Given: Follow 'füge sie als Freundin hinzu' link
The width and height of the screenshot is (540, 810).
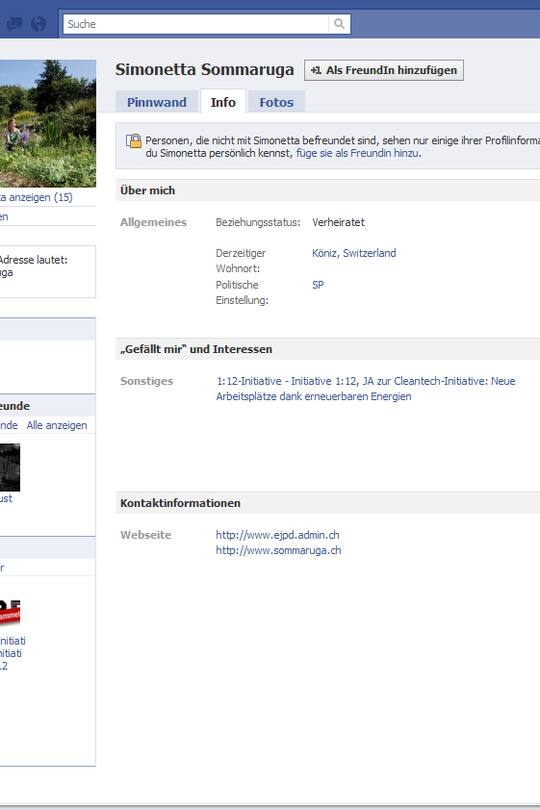Looking at the screenshot, I should [x=358, y=153].
